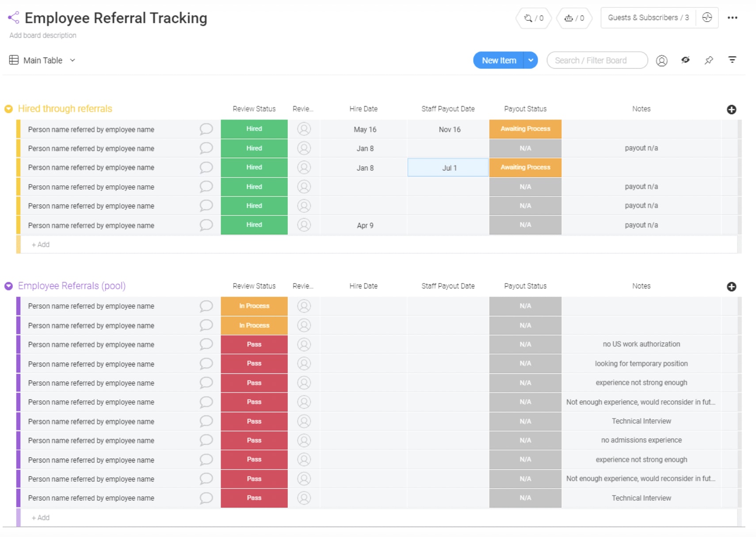Open conversation bubble on first Hired row
This screenshot has height=537, width=756.
[206, 129]
